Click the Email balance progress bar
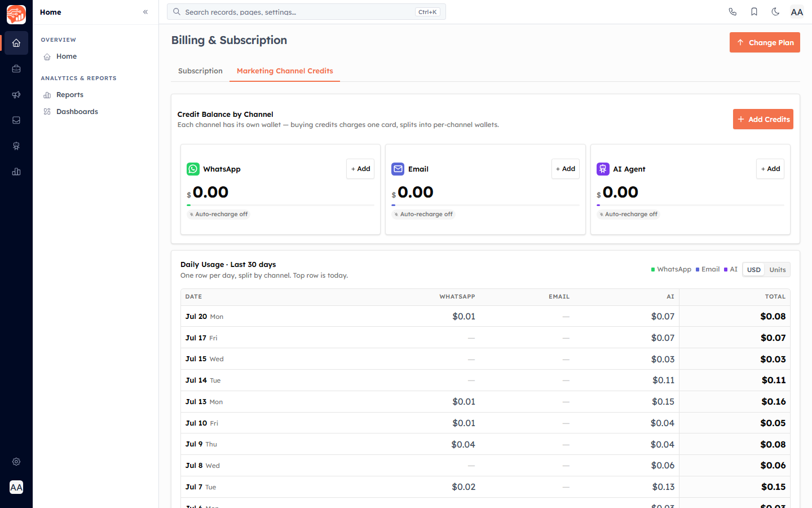The width and height of the screenshot is (812, 508). click(x=486, y=205)
